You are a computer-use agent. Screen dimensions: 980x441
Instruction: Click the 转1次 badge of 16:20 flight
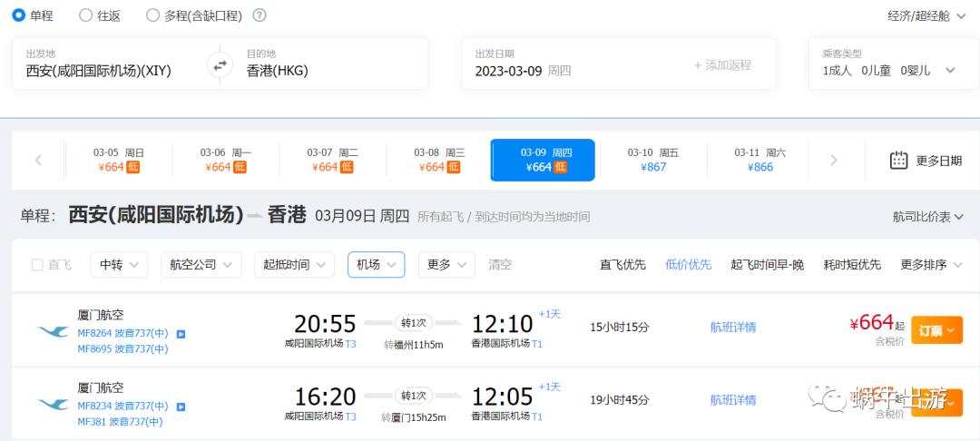[414, 396]
